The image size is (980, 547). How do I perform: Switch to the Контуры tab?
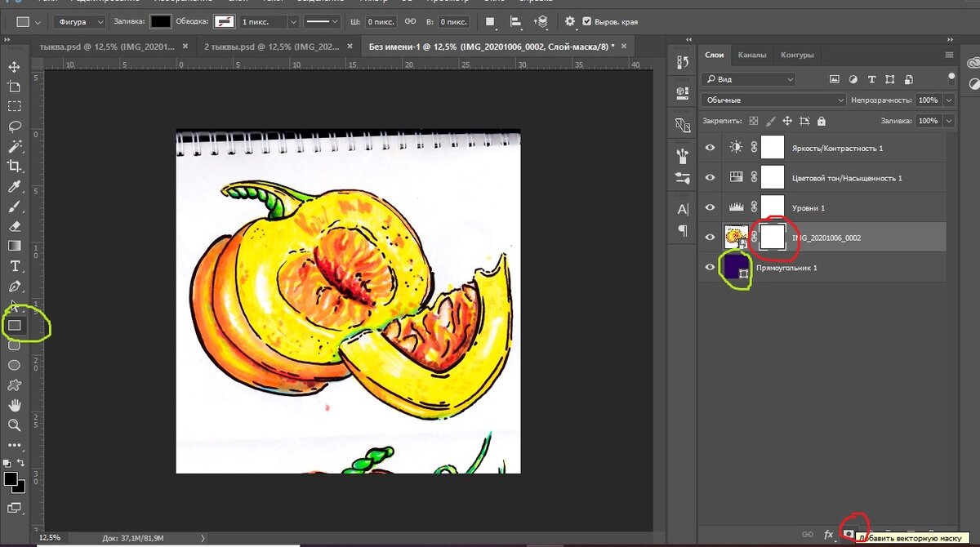797,55
